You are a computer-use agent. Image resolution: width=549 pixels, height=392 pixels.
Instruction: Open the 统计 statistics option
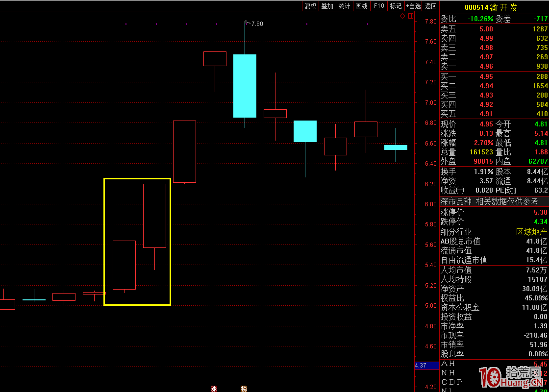344,5
